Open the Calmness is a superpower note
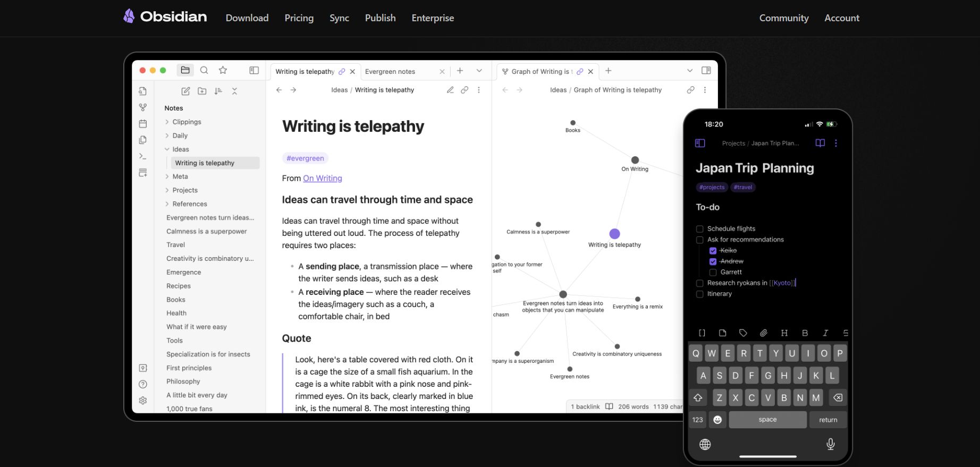980x467 pixels. (x=207, y=231)
